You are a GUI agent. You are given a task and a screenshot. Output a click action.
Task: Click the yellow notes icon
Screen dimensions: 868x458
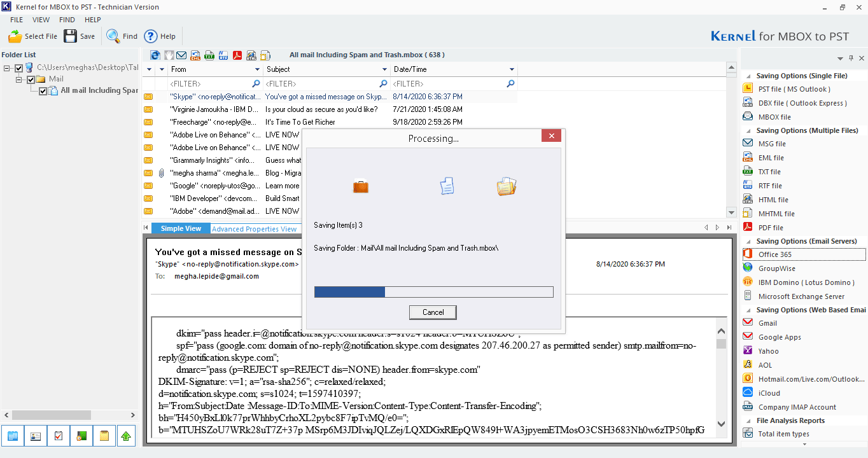104,436
